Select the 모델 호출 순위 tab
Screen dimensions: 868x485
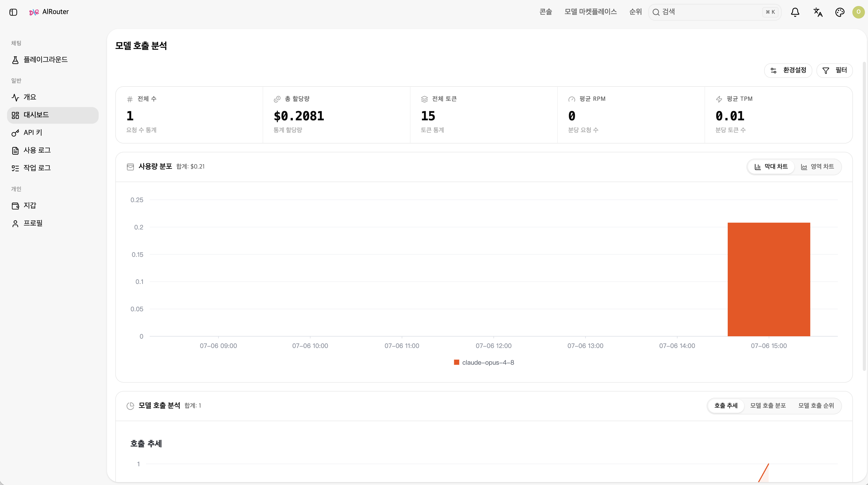tap(816, 405)
